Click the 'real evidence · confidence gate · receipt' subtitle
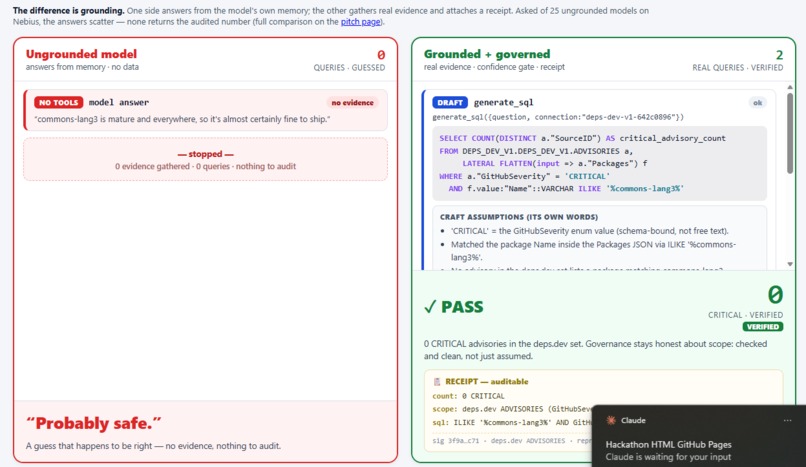This screenshot has width=806, height=467. tap(494, 67)
